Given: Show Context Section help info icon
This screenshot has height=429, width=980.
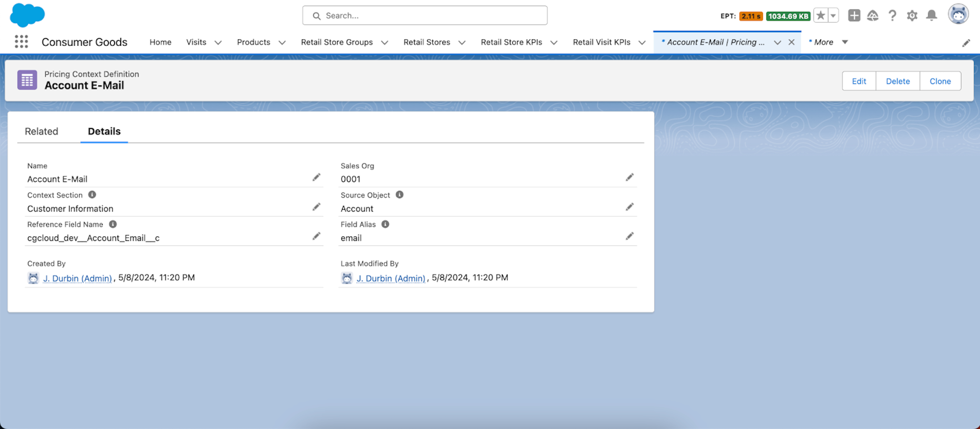Looking at the screenshot, I should (92, 195).
